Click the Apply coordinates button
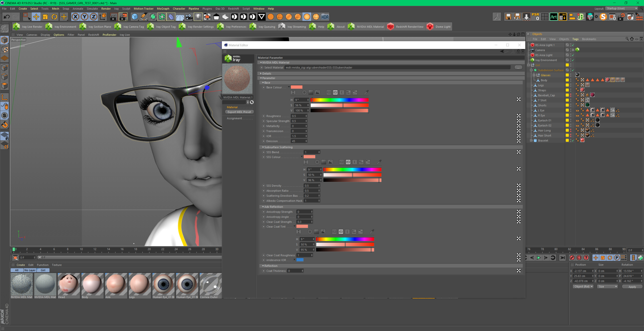 (632, 287)
